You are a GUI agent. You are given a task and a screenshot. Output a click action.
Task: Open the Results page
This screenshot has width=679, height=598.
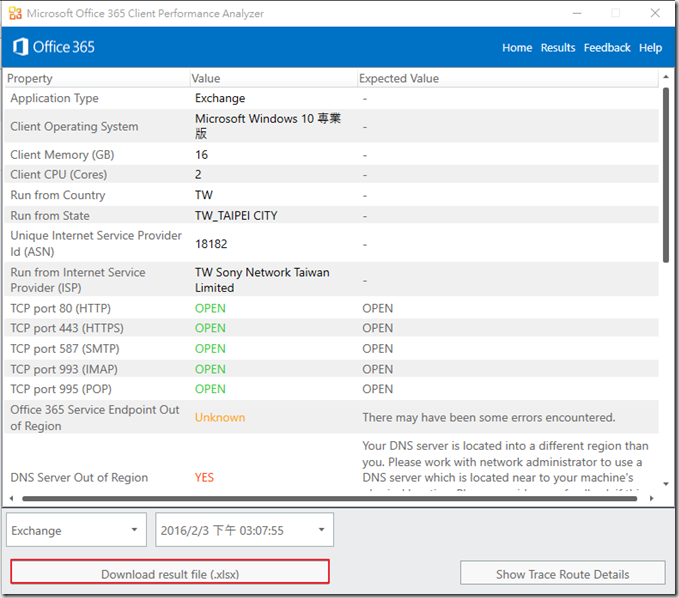pos(558,48)
